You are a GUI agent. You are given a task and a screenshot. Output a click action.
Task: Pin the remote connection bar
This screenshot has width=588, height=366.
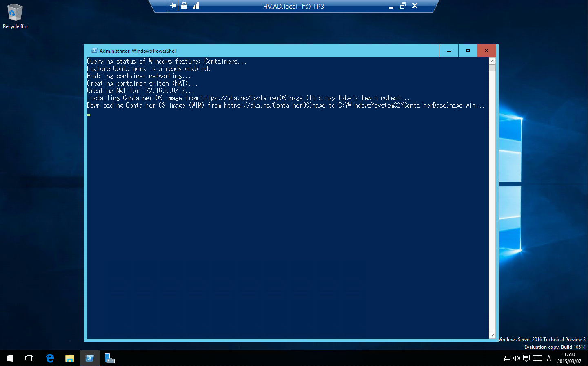[x=173, y=6]
